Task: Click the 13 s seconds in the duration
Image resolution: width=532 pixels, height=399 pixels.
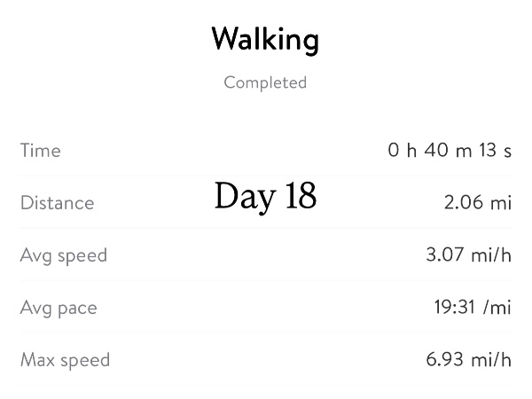Action: pyautogui.click(x=496, y=151)
